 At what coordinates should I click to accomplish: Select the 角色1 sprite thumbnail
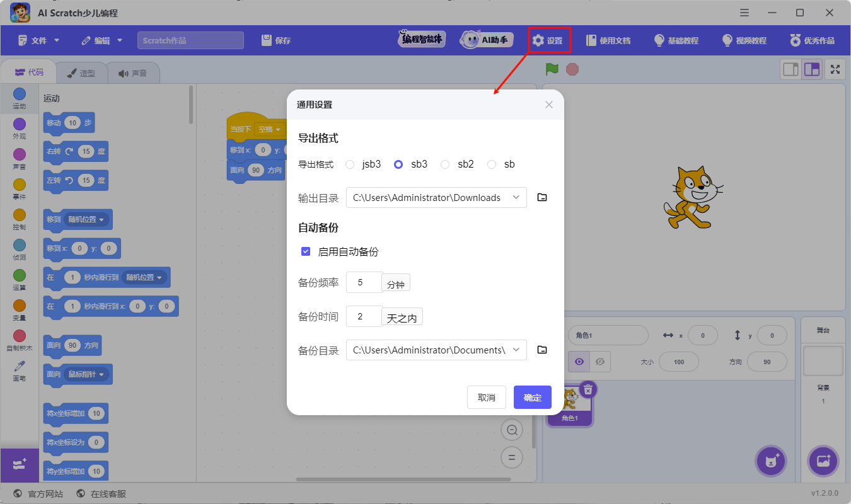click(x=570, y=404)
